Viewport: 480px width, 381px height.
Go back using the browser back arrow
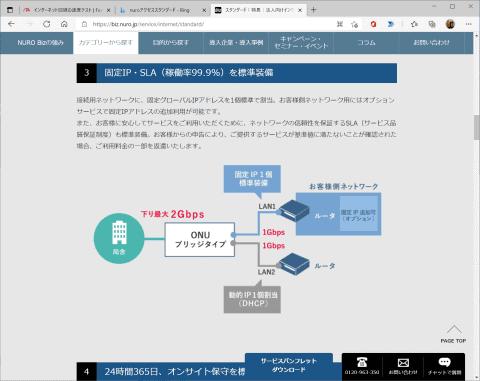pos(11,24)
